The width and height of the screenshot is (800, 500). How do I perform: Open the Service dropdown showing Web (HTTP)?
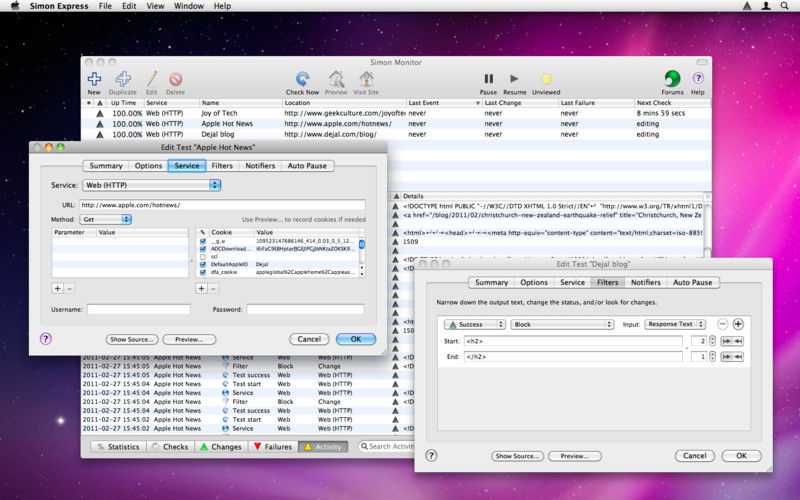pyautogui.click(x=152, y=185)
